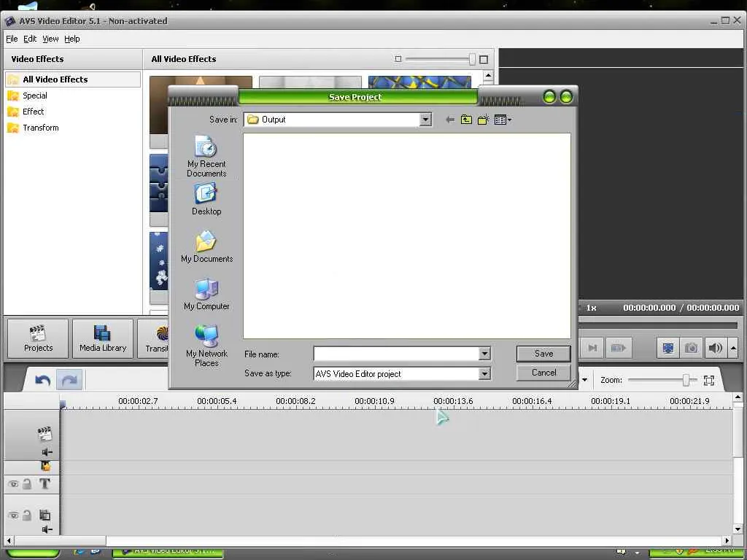Toggle main video track audio mute
The width and height of the screenshot is (747, 560).
pos(47,452)
